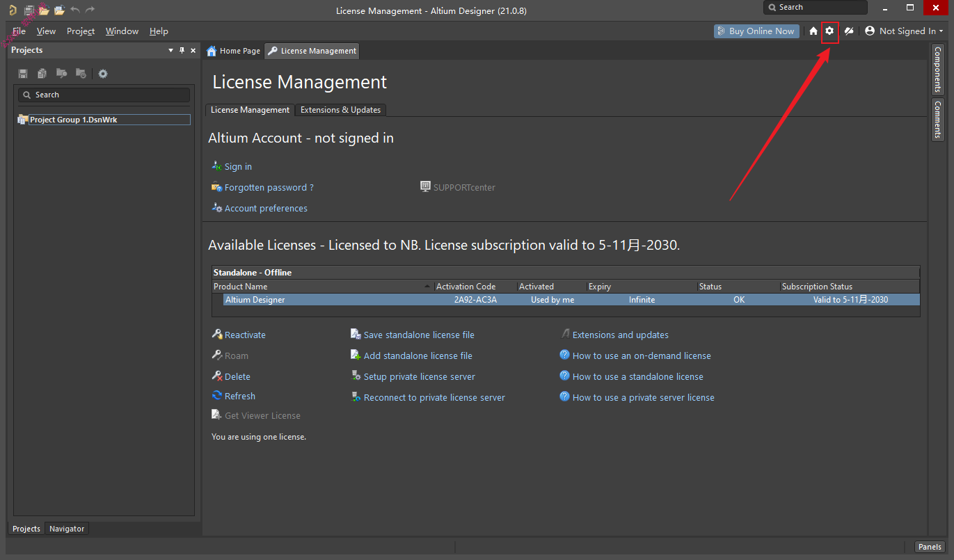954x560 pixels.
Task: Click the open project folder icon in title bar
Action: point(59,10)
